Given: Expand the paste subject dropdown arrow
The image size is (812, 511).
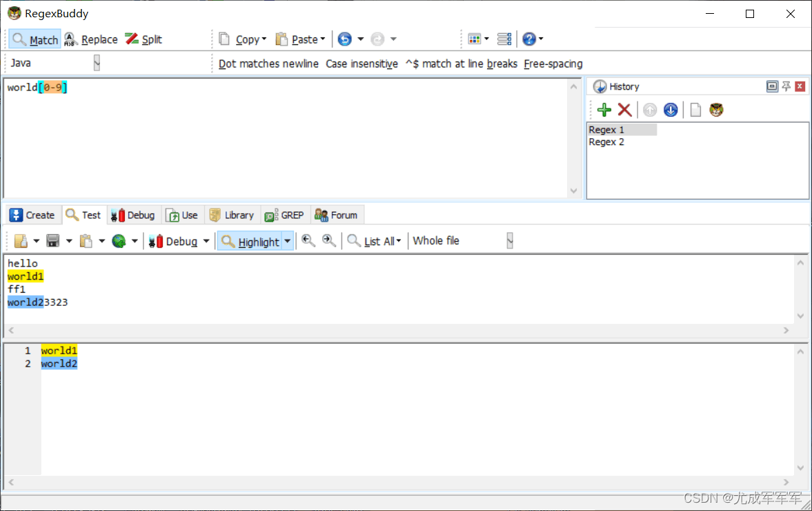Looking at the screenshot, I should coord(101,241).
